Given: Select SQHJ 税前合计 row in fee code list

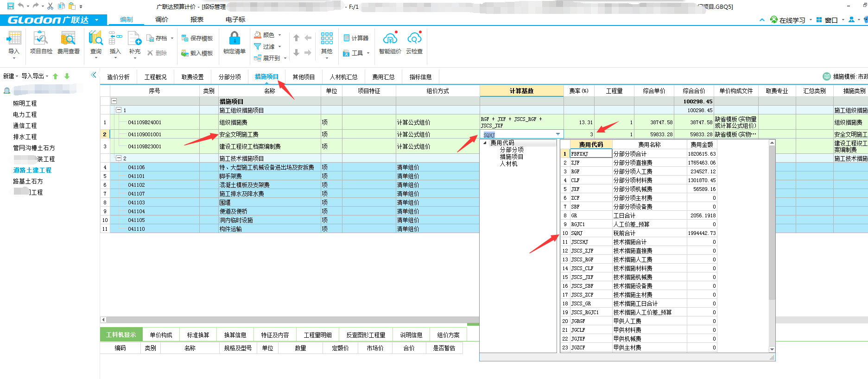Looking at the screenshot, I should [639, 233].
